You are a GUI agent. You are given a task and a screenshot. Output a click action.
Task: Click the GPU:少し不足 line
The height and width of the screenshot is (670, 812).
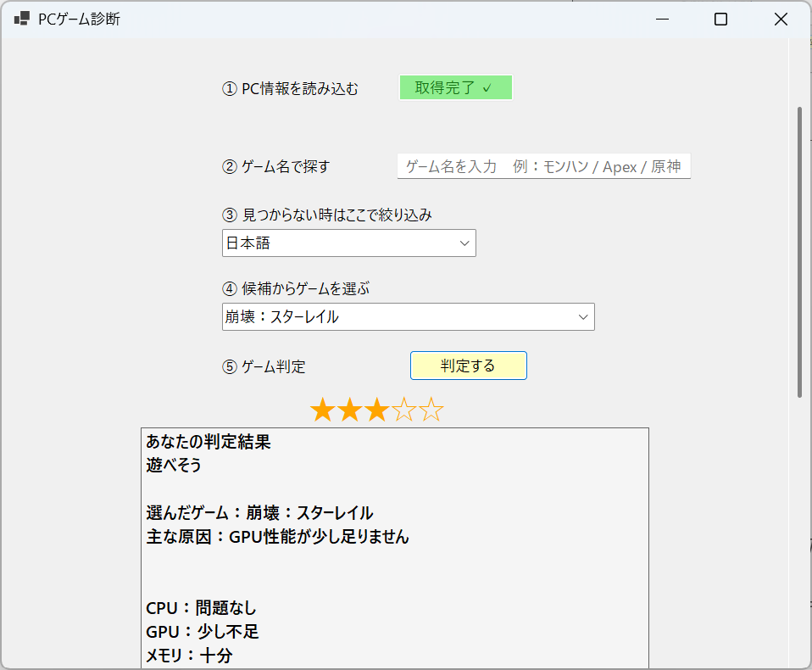point(203,632)
